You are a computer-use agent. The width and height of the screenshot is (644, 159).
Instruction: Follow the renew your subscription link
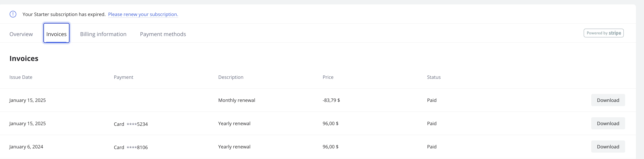point(143,14)
